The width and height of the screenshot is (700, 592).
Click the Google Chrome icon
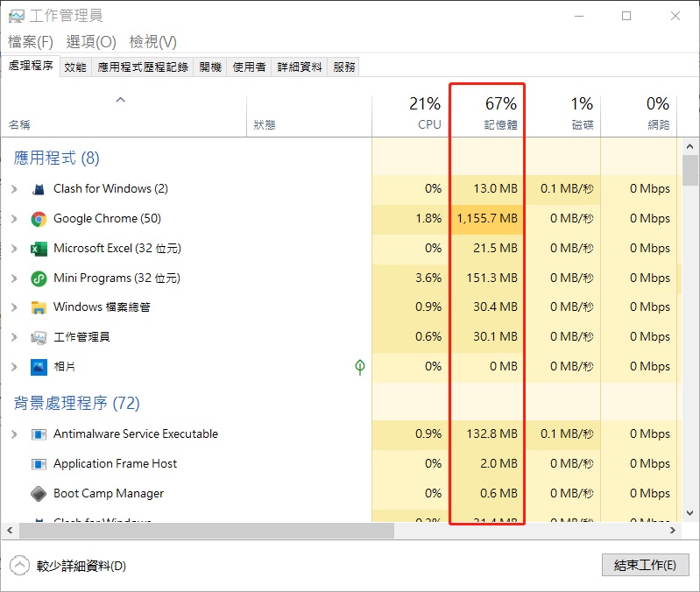(x=39, y=219)
